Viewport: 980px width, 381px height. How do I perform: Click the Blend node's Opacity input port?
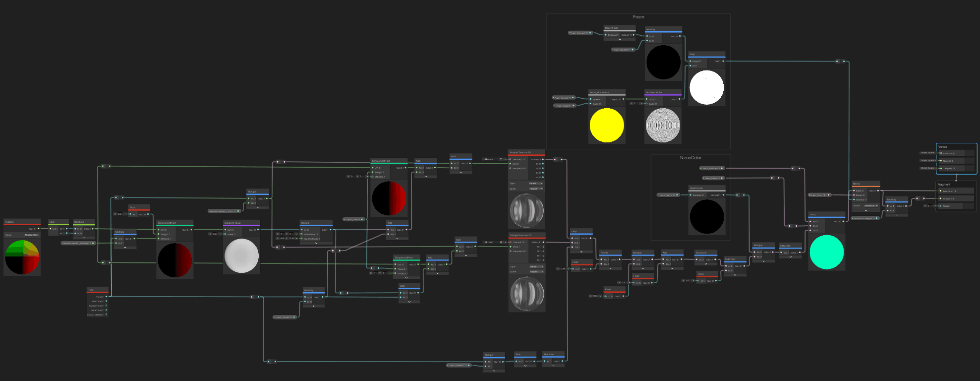click(854, 199)
